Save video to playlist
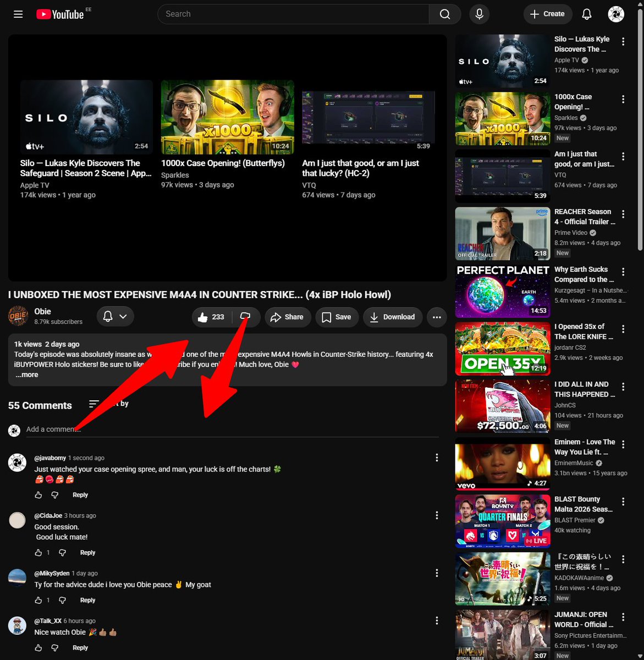This screenshot has height=660, width=644. tap(337, 317)
